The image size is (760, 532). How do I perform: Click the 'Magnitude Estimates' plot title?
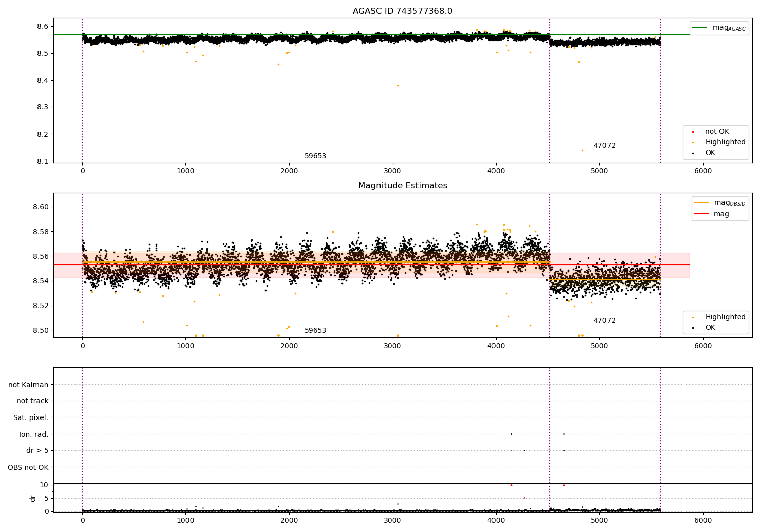point(402,186)
